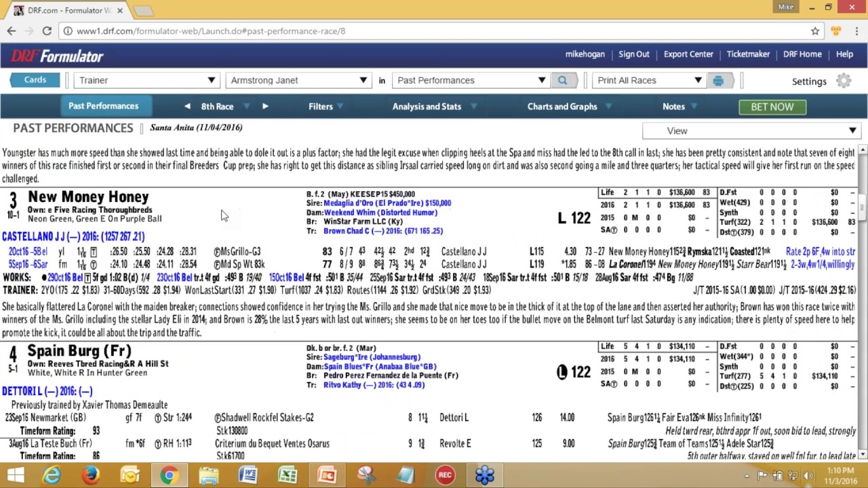Expand the Past Performances report selector

click(470, 80)
